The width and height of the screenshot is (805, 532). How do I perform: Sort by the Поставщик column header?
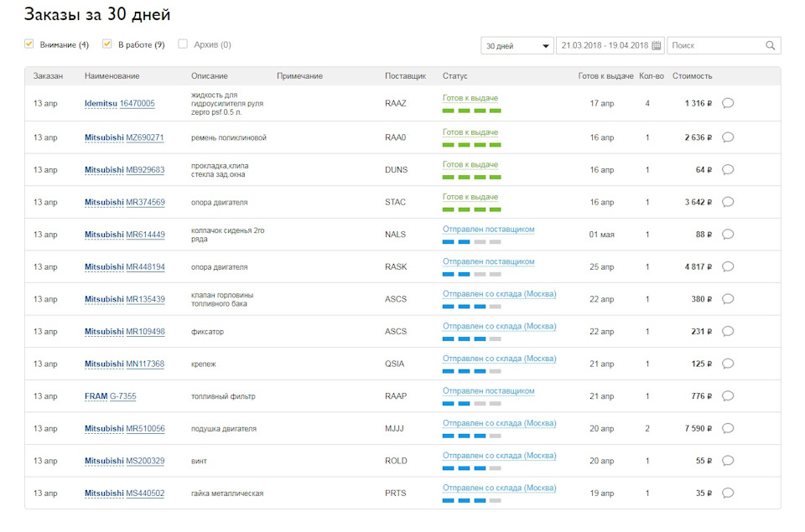[x=406, y=76]
